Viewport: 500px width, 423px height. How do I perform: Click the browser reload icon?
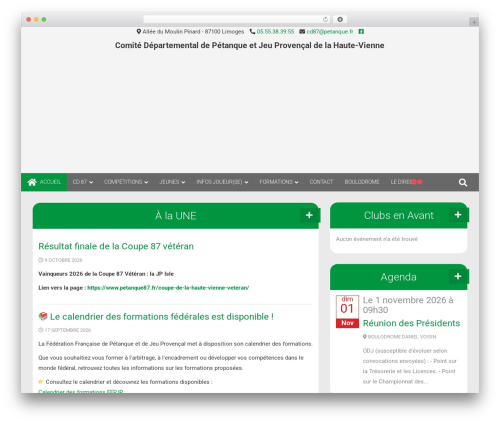tap(325, 20)
